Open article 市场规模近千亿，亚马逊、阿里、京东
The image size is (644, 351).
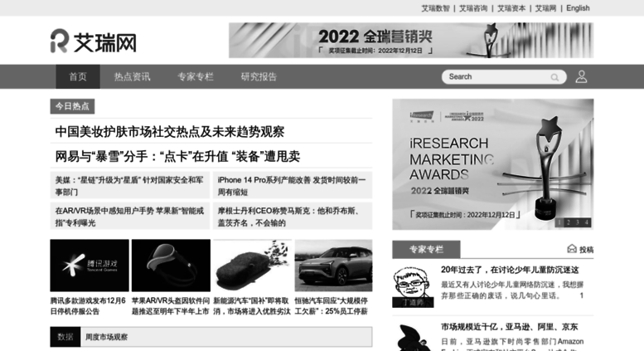click(x=509, y=327)
